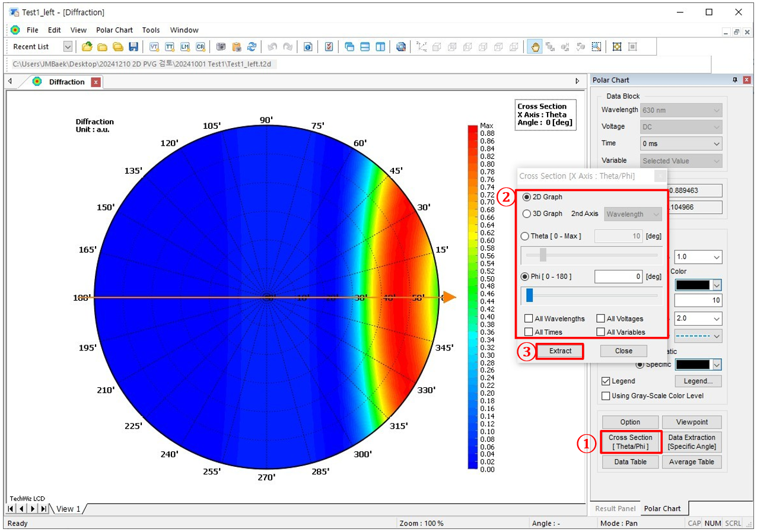Click the Data Table button
This screenshot has height=532, width=757.
(x=630, y=462)
